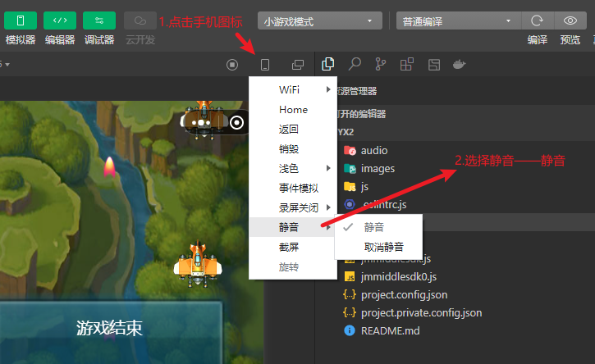The width and height of the screenshot is (595, 364).
Task: Click the record stop circle icon in simulator toolbar
Action: tap(232, 65)
